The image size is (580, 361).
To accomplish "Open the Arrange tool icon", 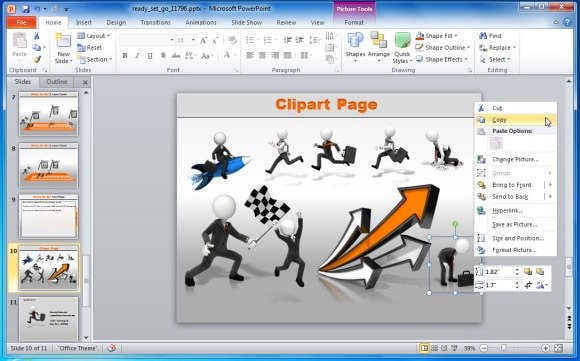I will click(379, 40).
